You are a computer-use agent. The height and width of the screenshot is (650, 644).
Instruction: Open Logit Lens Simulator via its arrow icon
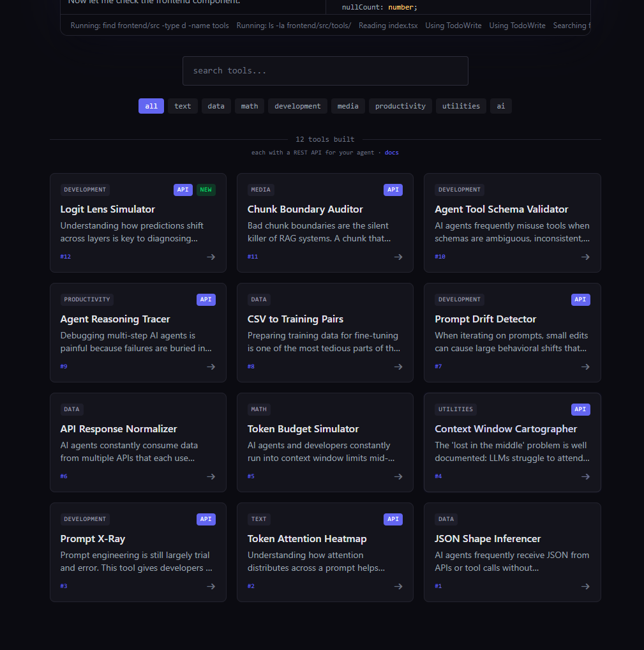211,257
